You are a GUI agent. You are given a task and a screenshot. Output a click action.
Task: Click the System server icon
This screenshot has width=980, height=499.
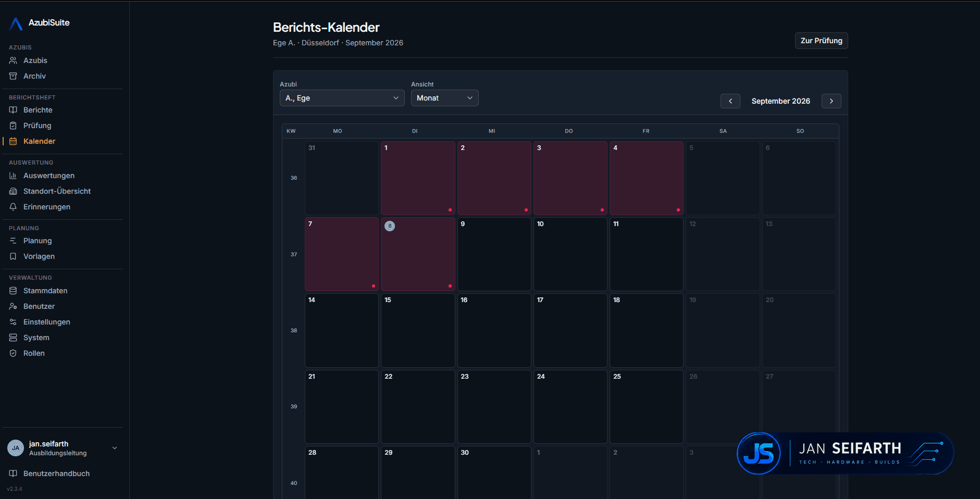click(13, 338)
